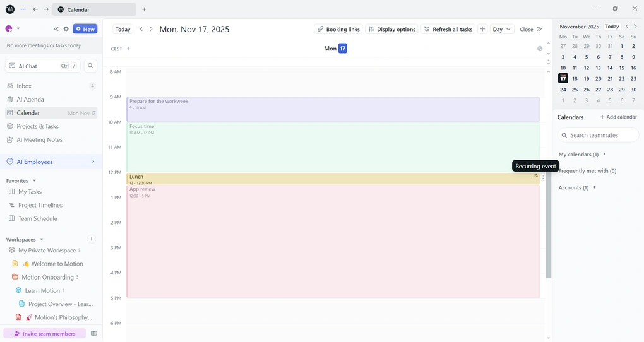Select Projects & Tasks in sidebar

tap(37, 126)
